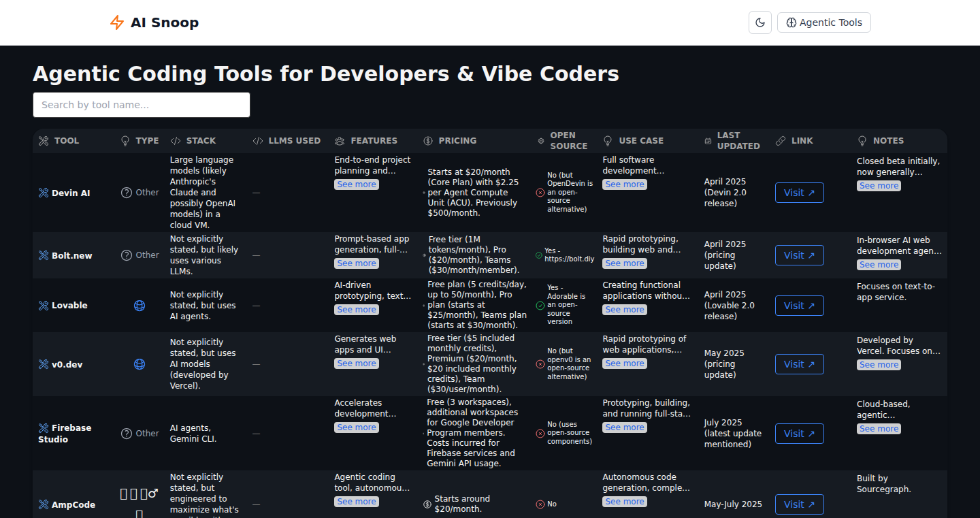Visit the Bolt.new website
The height and width of the screenshot is (518, 980).
tap(800, 255)
